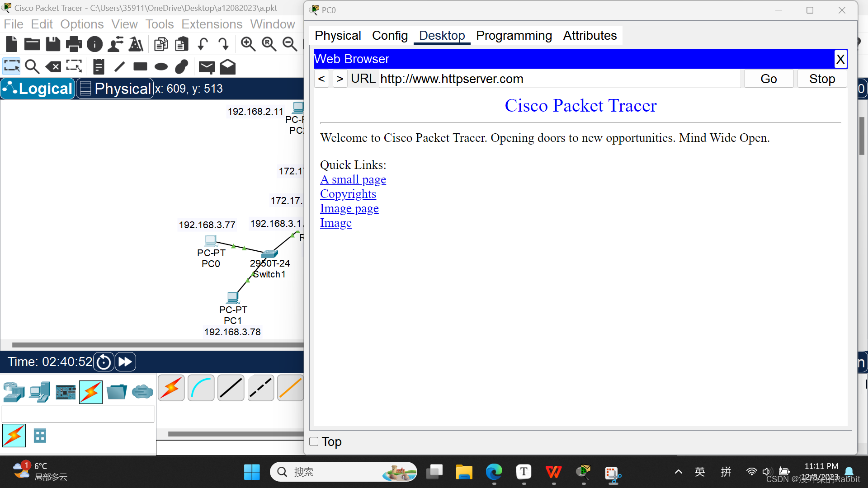Screen dimensions: 868x488
Task: Switch to the Logical workspace view
Action: (x=38, y=89)
